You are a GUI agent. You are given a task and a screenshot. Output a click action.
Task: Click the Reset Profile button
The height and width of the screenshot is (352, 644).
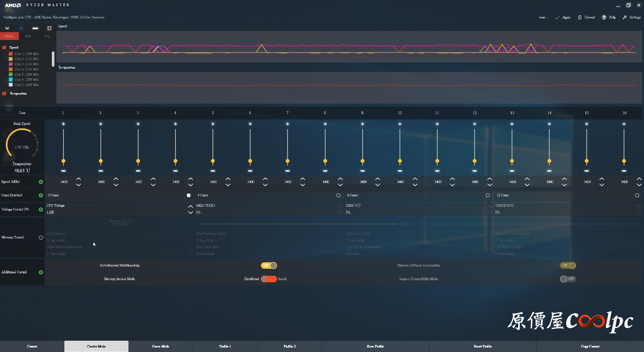click(483, 346)
